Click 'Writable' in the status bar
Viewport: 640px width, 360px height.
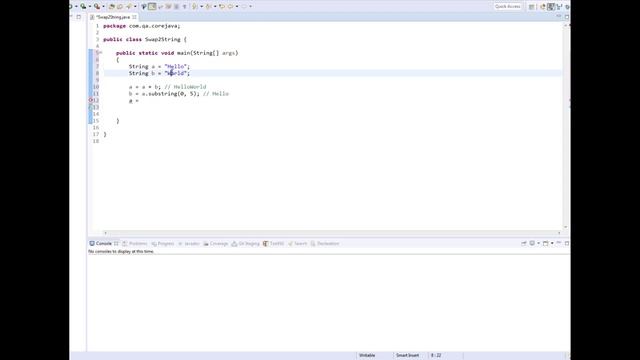tap(367, 356)
